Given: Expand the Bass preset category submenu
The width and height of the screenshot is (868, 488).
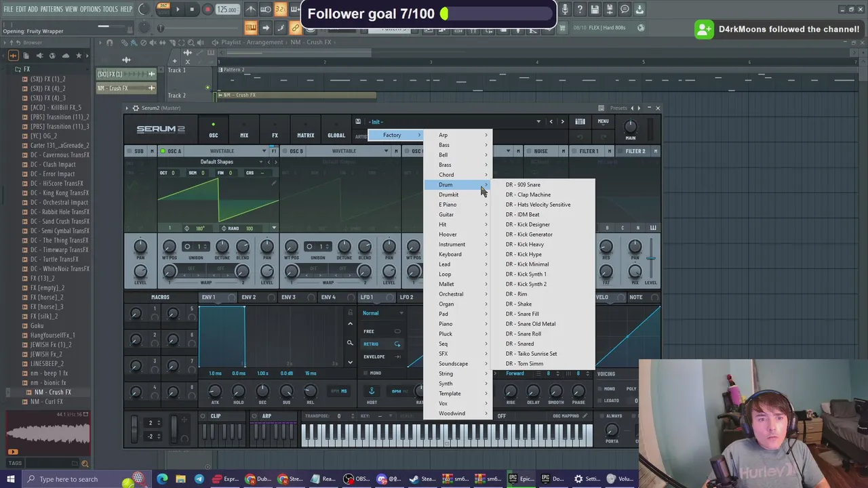Looking at the screenshot, I should click(458, 144).
